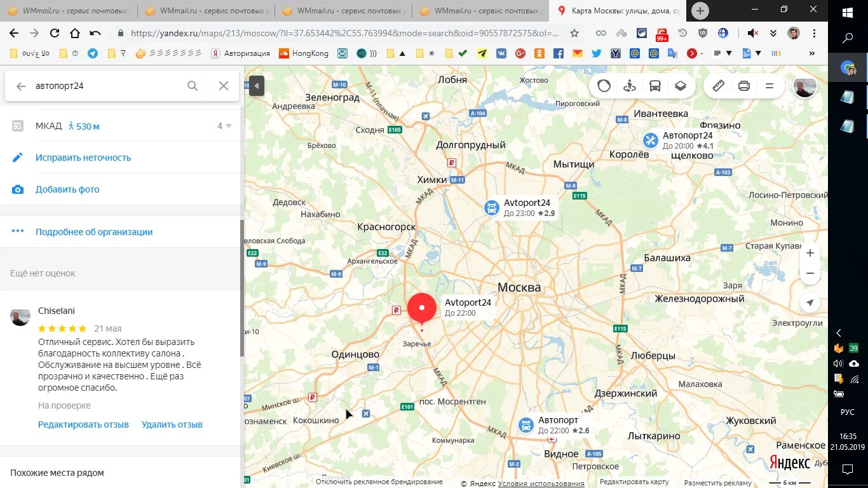This screenshot has height=488, width=868.
Task: Click the magnifier icon in the search box
Action: coord(193,86)
